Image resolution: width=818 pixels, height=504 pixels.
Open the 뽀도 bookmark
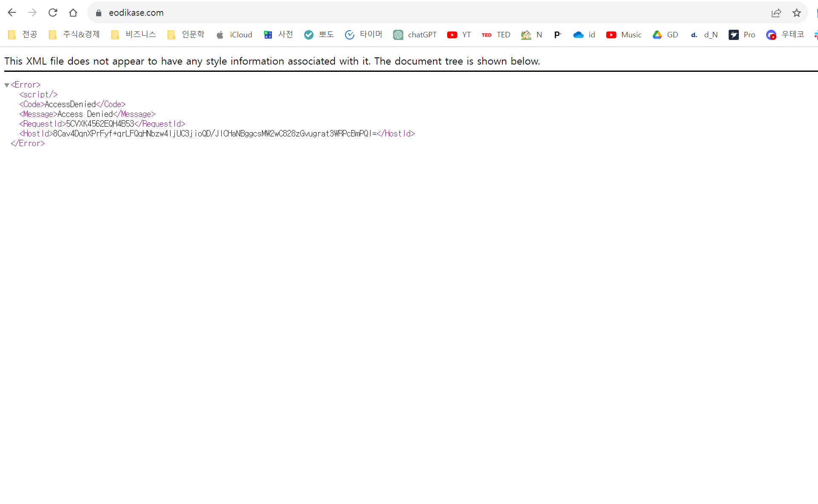(319, 34)
